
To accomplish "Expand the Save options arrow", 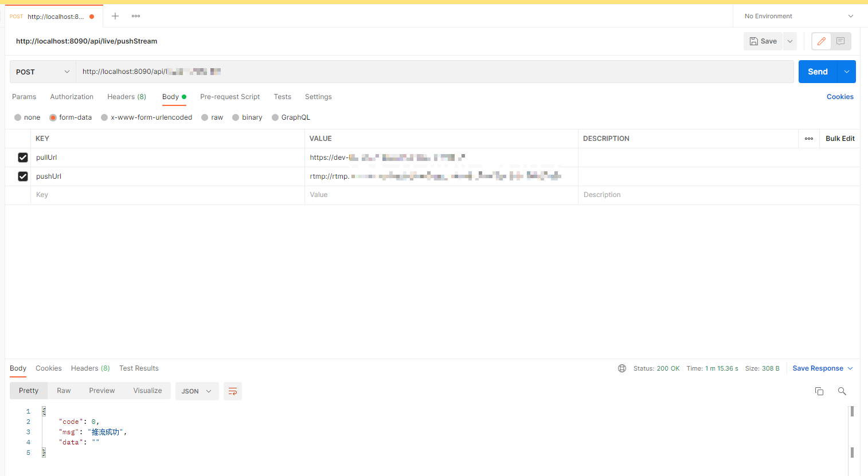I will [790, 41].
